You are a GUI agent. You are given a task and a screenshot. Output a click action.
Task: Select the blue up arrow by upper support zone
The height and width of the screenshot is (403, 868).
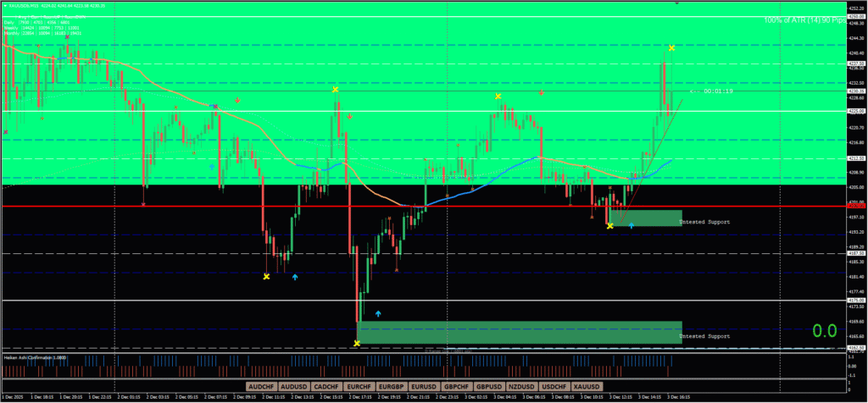point(632,225)
